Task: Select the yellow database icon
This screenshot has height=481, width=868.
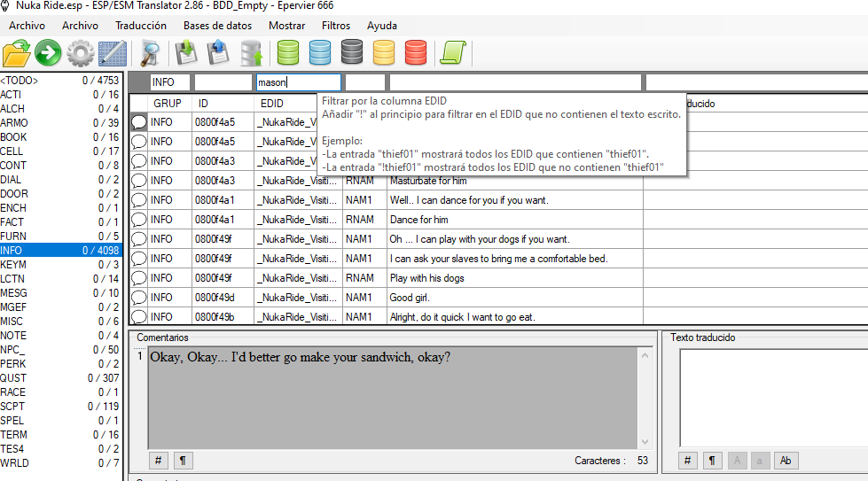Action: [x=384, y=52]
